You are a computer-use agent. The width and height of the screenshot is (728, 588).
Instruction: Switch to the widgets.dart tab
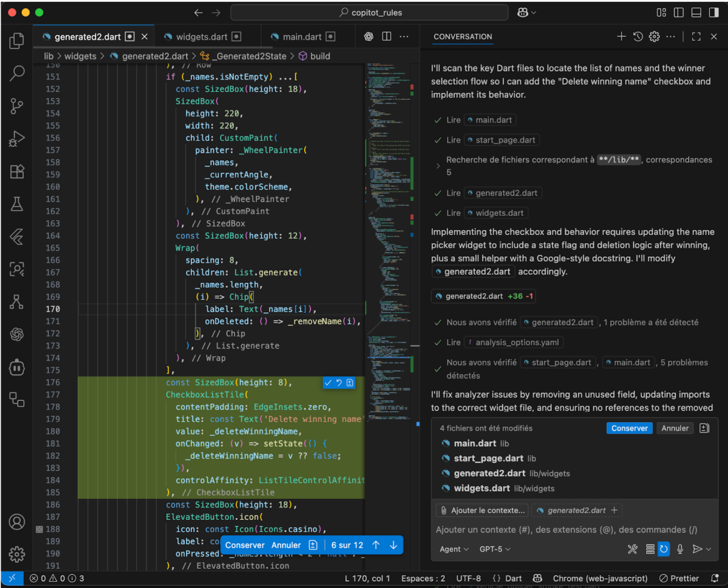pyautogui.click(x=202, y=36)
